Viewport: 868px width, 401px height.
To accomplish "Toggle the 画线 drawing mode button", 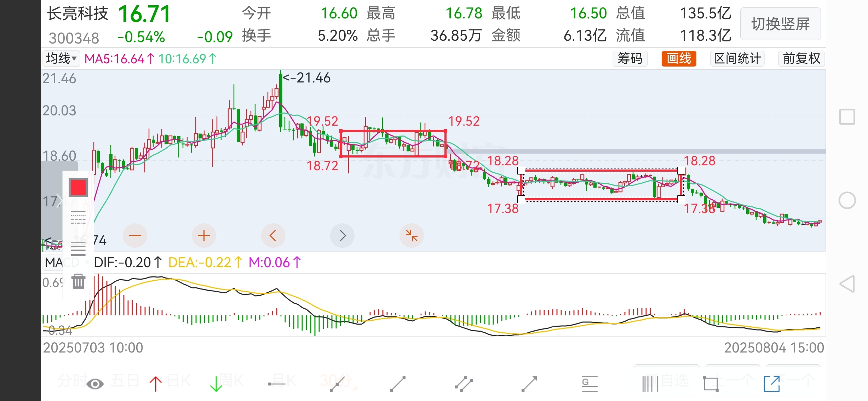I will click(679, 58).
